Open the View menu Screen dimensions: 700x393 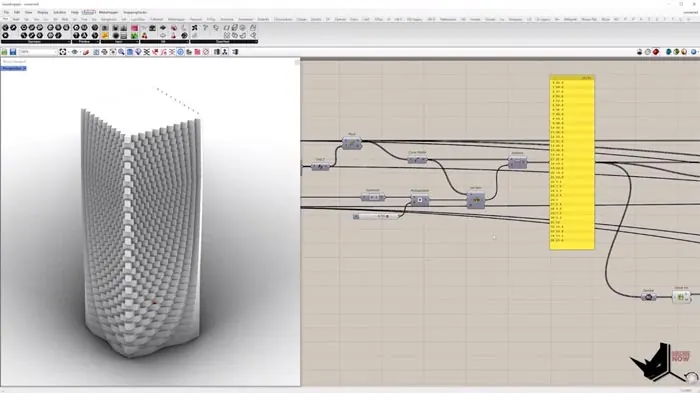pos(28,13)
